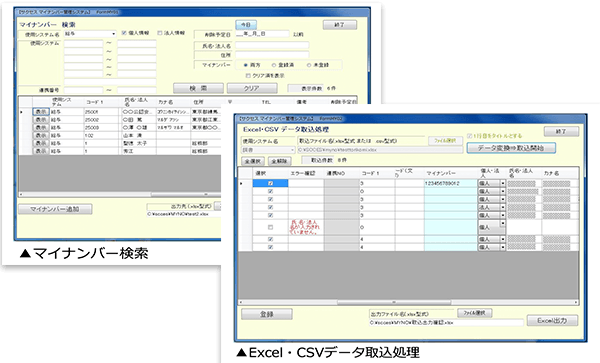The width and height of the screenshot is (600, 363).
Task: Click 表示 button for code 25002 row
Action: click(41, 120)
